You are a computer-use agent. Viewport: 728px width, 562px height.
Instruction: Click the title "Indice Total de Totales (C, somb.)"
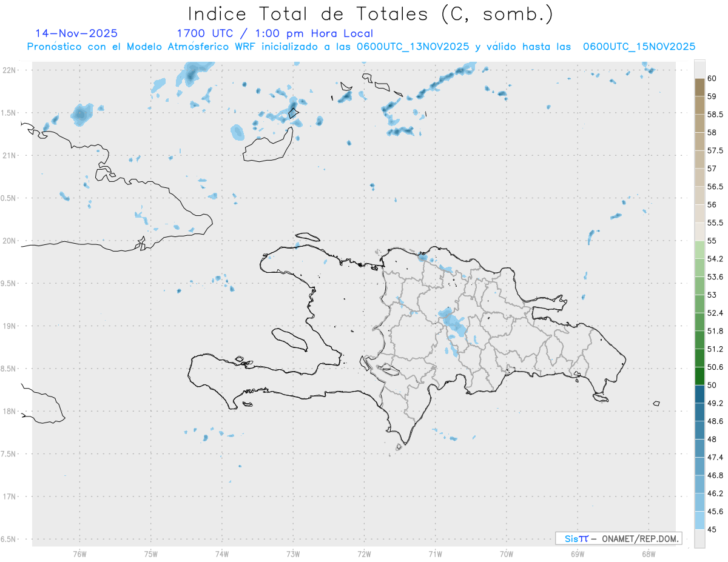[x=370, y=14]
